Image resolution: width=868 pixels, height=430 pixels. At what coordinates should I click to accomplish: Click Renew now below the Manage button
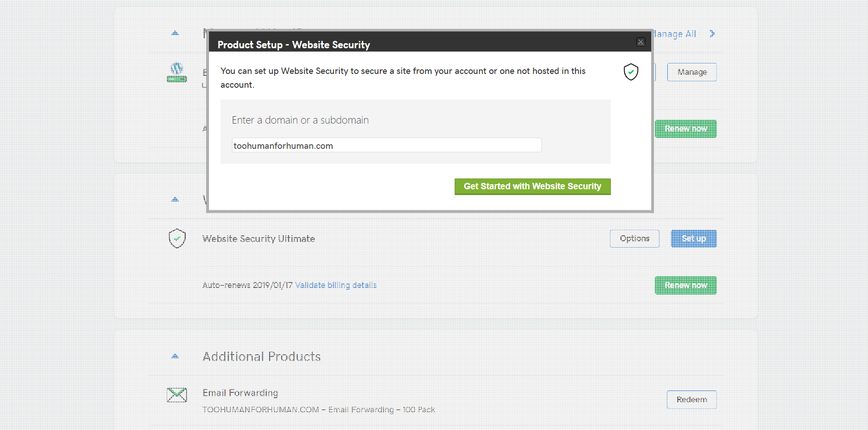[x=686, y=129]
